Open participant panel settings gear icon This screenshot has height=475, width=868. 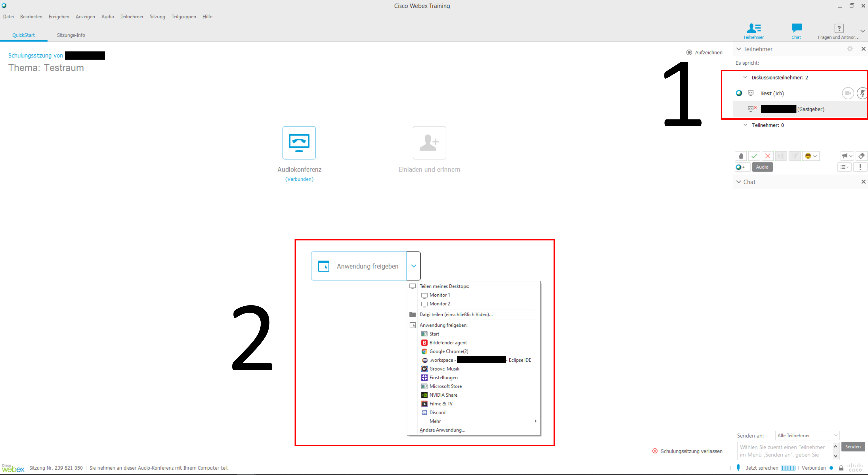850,49
